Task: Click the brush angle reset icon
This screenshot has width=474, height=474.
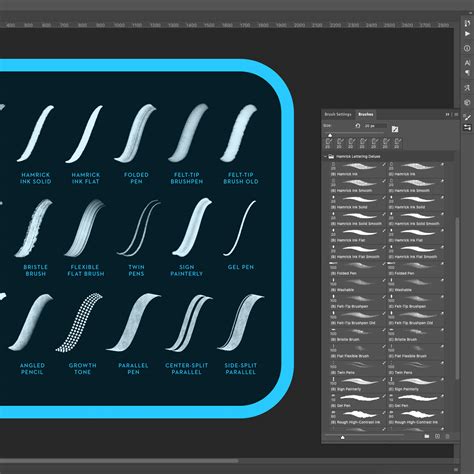Action: 358,126
